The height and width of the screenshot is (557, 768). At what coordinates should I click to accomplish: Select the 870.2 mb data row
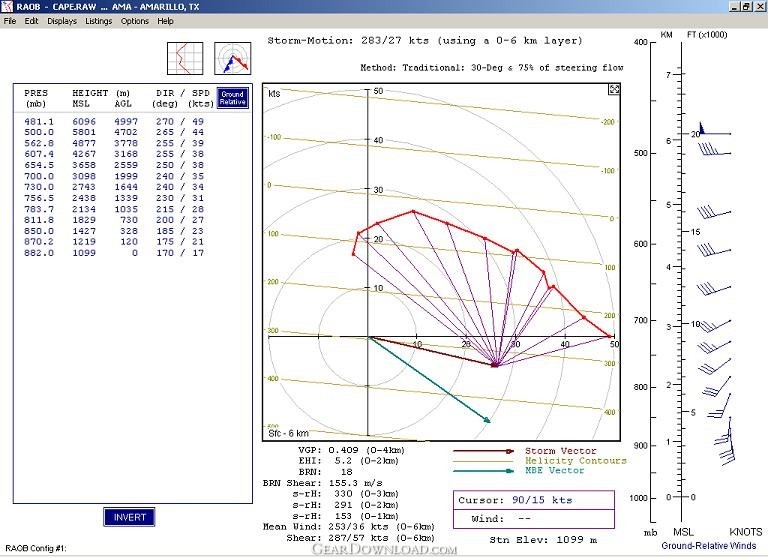114,242
